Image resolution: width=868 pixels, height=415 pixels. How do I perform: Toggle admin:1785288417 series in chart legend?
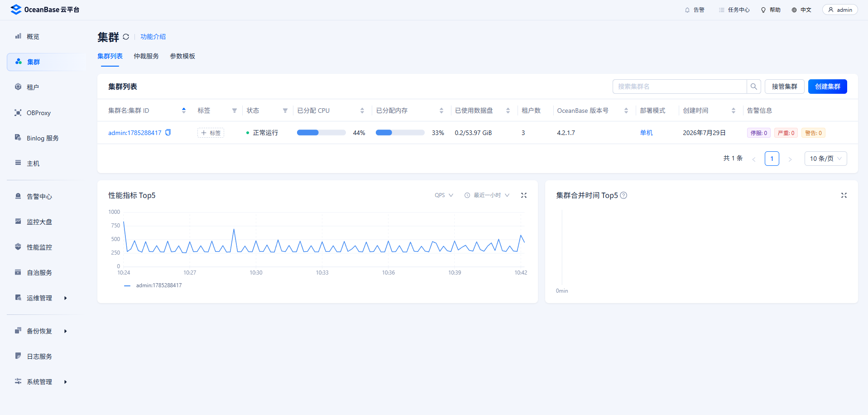(x=153, y=285)
